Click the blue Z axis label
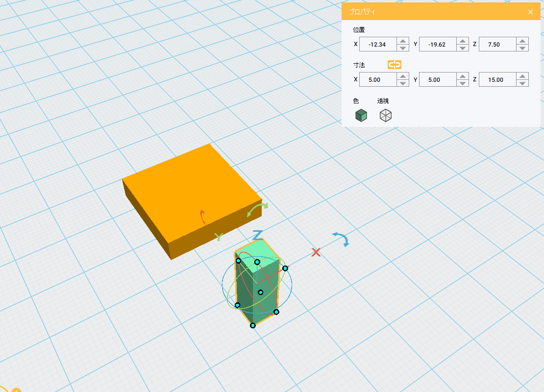 [x=258, y=236]
